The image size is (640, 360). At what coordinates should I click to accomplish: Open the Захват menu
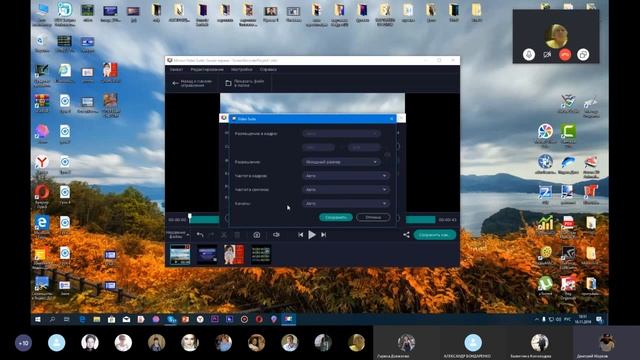(176, 70)
